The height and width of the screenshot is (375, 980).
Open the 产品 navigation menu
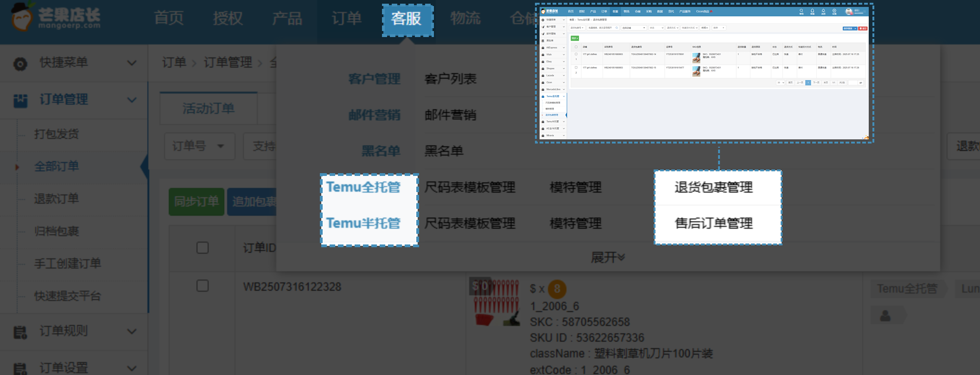(x=287, y=18)
